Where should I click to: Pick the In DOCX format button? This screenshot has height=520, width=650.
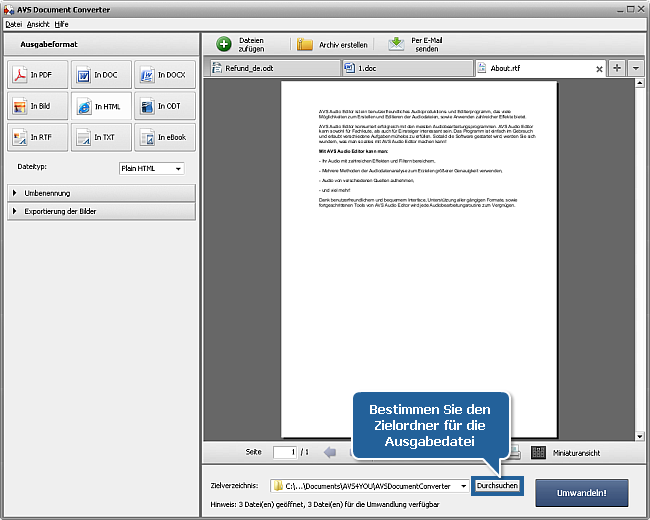[163, 76]
